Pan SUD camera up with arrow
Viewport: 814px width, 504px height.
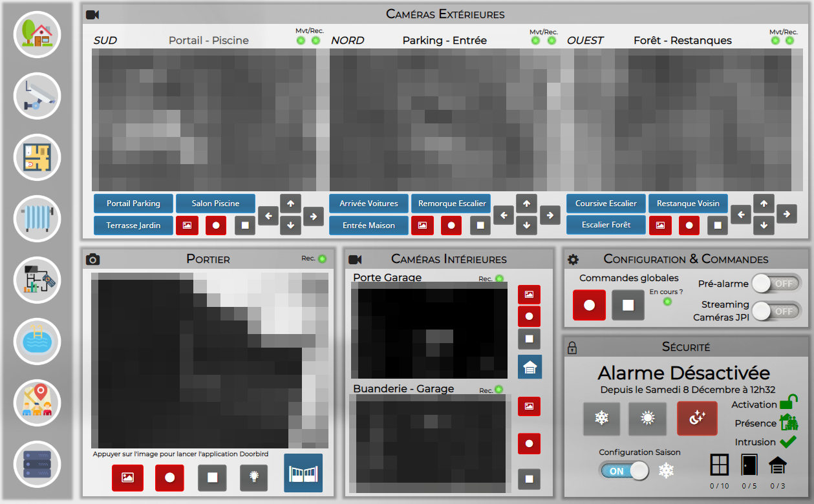(290, 204)
